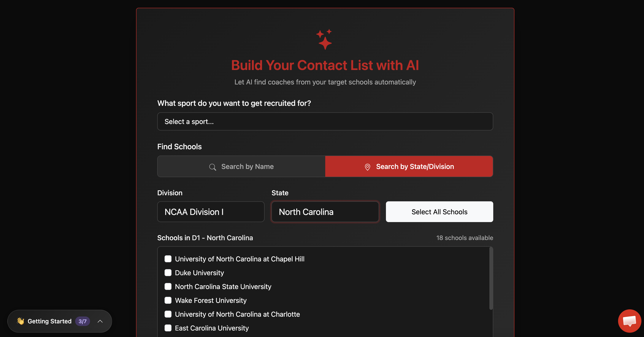Select North Carolina State University checkbox
644x337 pixels.
pyautogui.click(x=168, y=286)
